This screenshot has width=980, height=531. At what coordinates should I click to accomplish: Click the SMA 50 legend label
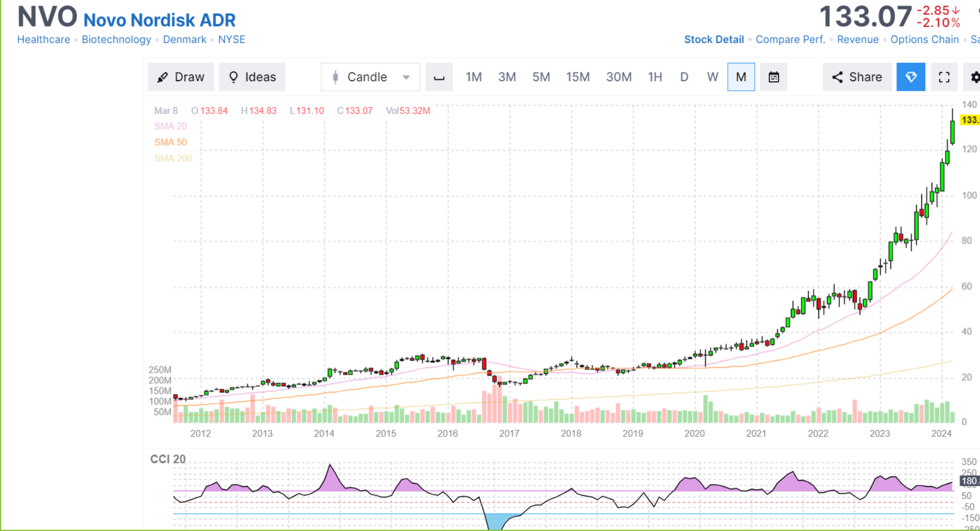tap(170, 142)
